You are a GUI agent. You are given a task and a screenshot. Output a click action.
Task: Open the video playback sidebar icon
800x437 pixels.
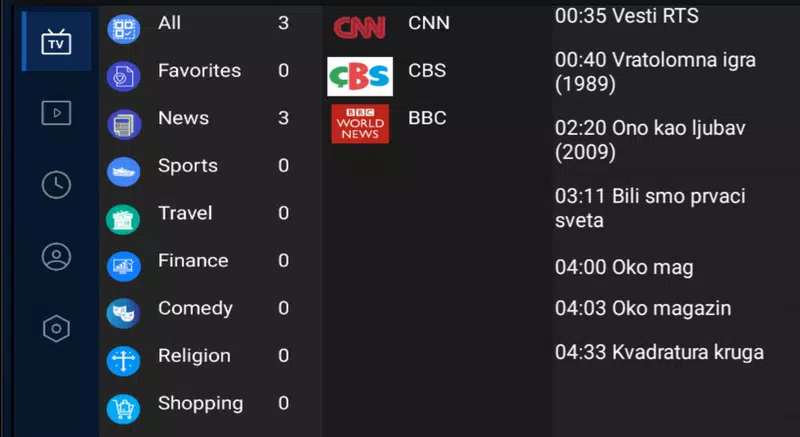[x=56, y=113]
